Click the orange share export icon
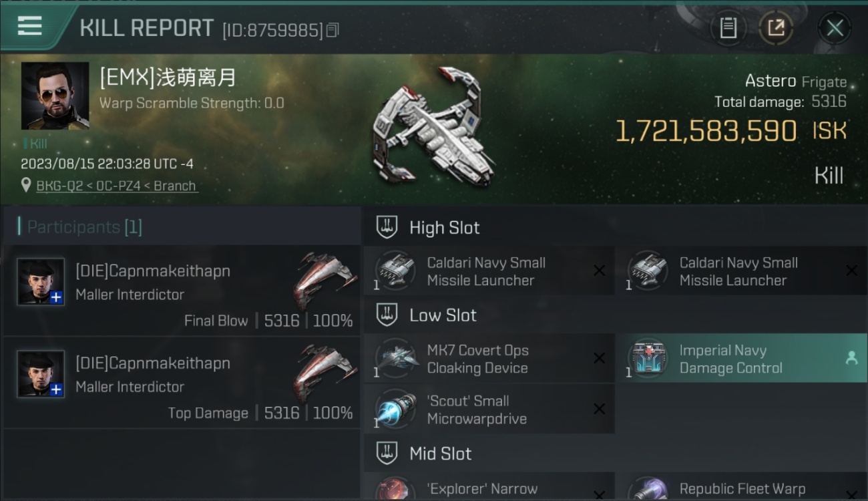 pos(776,28)
